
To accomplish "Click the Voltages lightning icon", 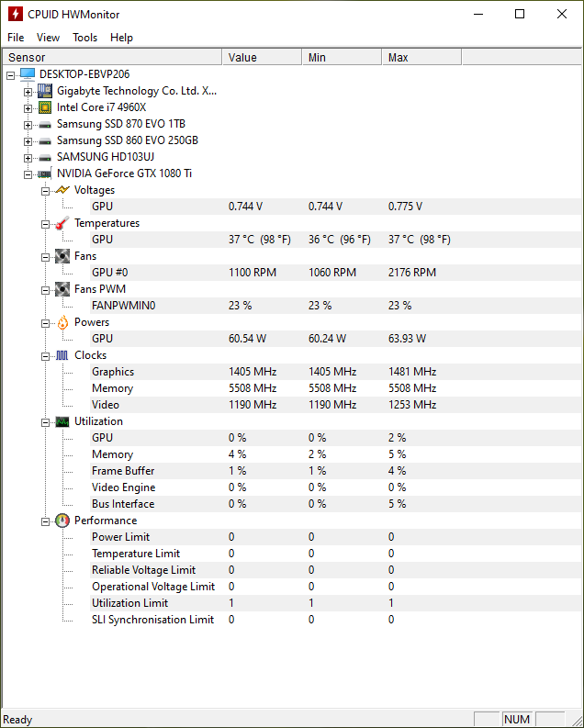I will [62, 190].
